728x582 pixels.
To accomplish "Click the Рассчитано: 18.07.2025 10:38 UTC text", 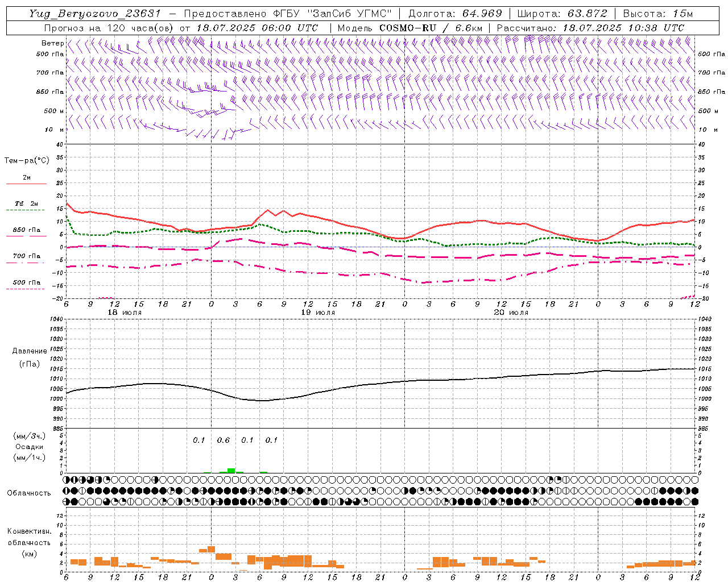I will point(590,28).
